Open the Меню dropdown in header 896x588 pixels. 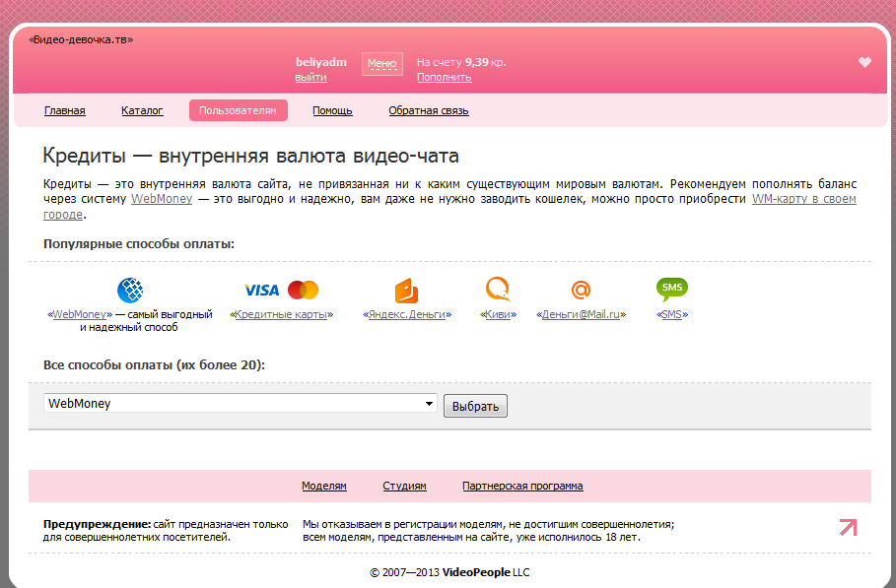coord(381,63)
